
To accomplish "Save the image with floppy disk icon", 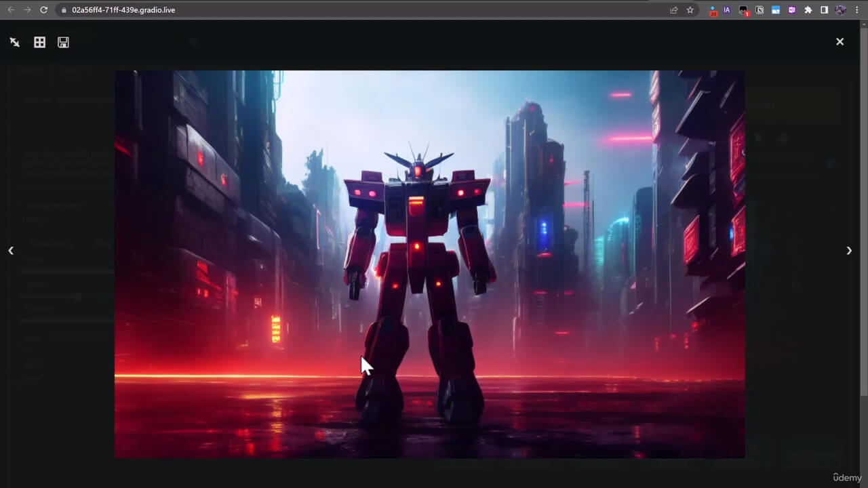I will [x=63, y=42].
